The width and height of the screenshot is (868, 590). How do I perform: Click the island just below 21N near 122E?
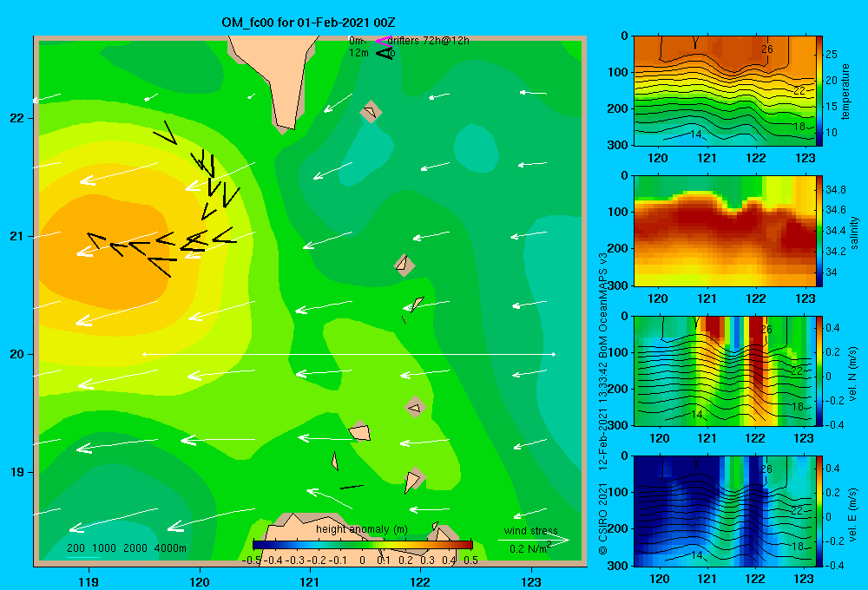click(404, 265)
